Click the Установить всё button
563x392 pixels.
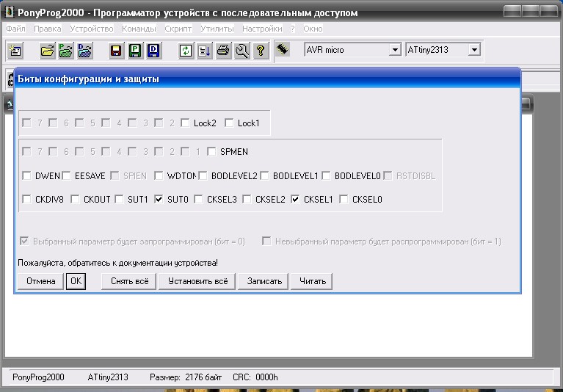197,281
